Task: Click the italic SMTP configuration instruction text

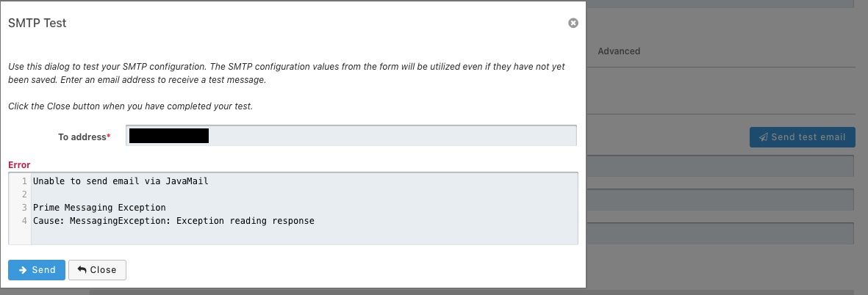Action: click(x=286, y=73)
